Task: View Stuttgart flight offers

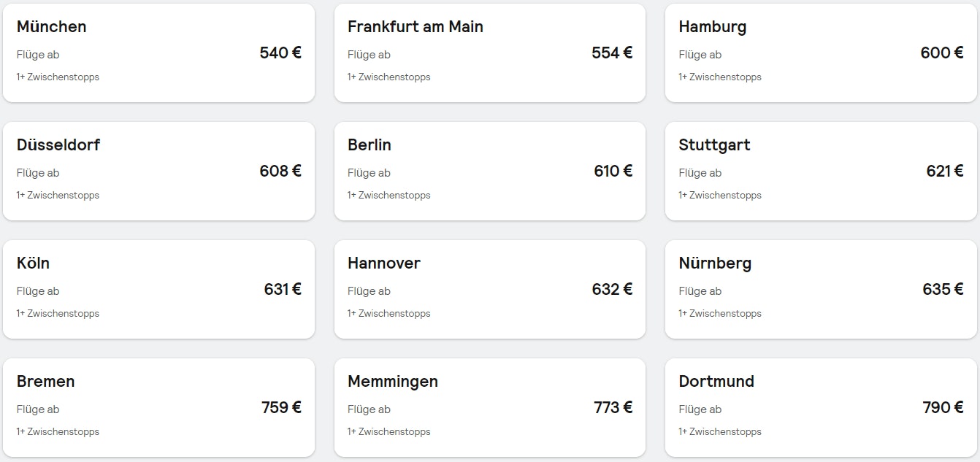Action: tap(820, 169)
